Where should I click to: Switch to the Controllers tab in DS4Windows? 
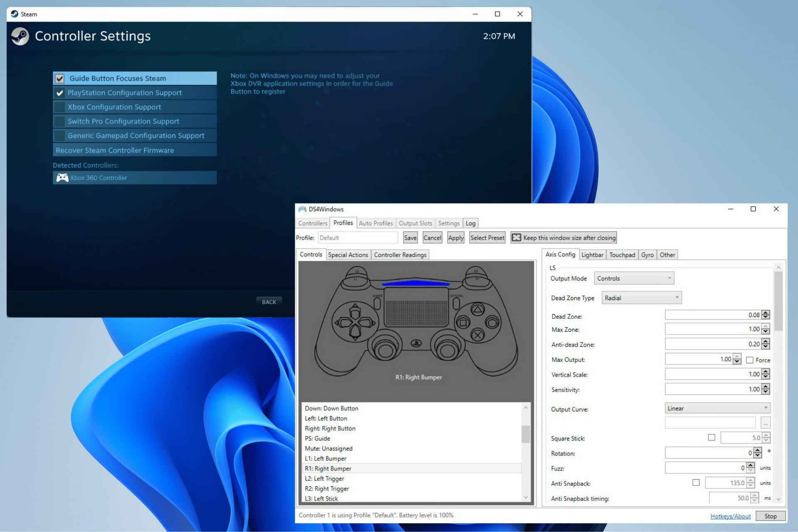point(313,223)
